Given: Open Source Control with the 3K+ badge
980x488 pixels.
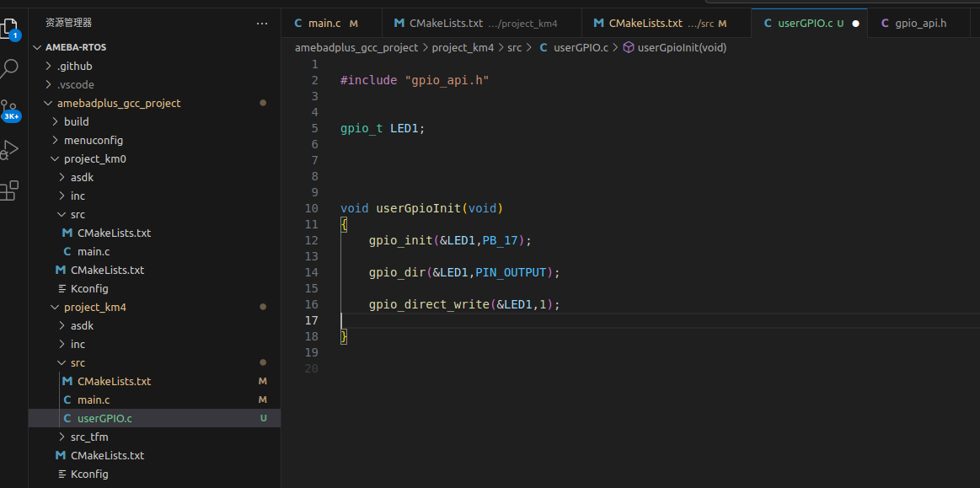Looking at the screenshot, I should 9,110.
